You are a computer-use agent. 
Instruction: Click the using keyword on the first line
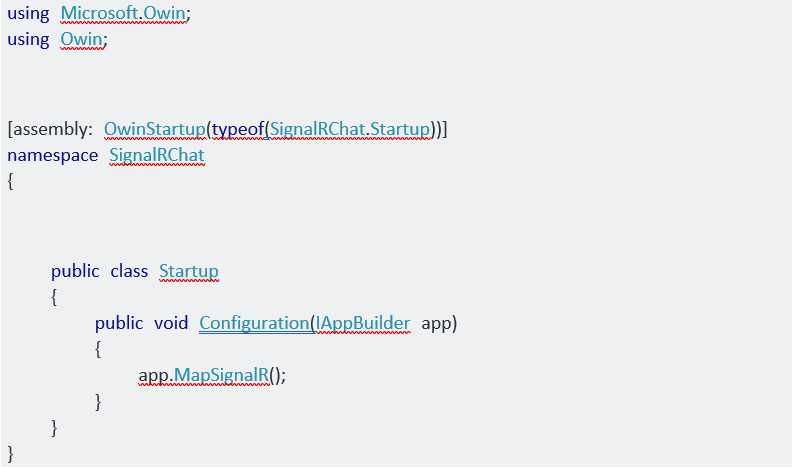pyautogui.click(x=28, y=14)
